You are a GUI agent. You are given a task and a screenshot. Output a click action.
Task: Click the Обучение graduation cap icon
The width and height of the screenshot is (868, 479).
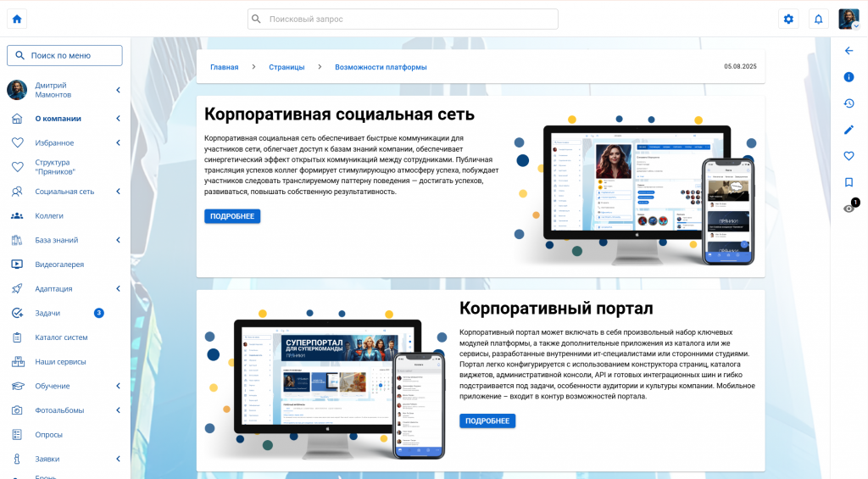tap(17, 386)
